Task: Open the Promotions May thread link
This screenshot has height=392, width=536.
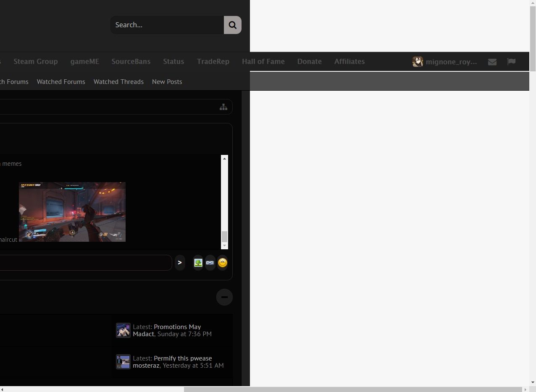Action: [177, 327]
